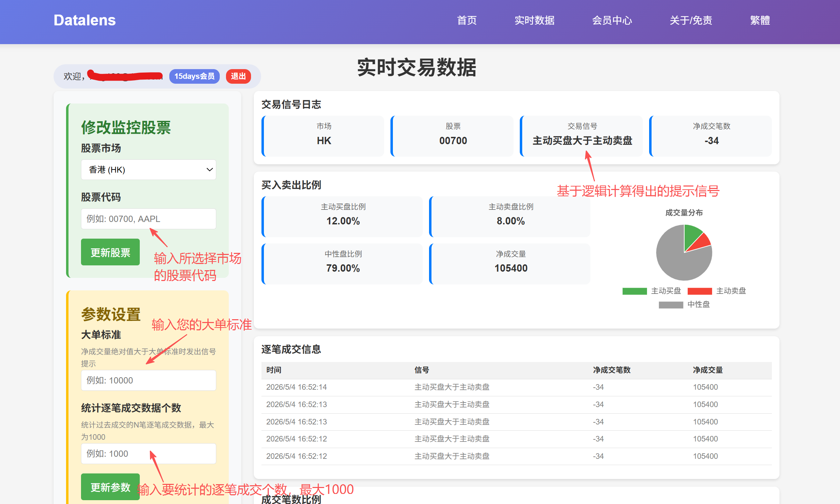Toggle the 主动买盘 green legend swatch
The height and width of the screenshot is (504, 840).
point(635,291)
